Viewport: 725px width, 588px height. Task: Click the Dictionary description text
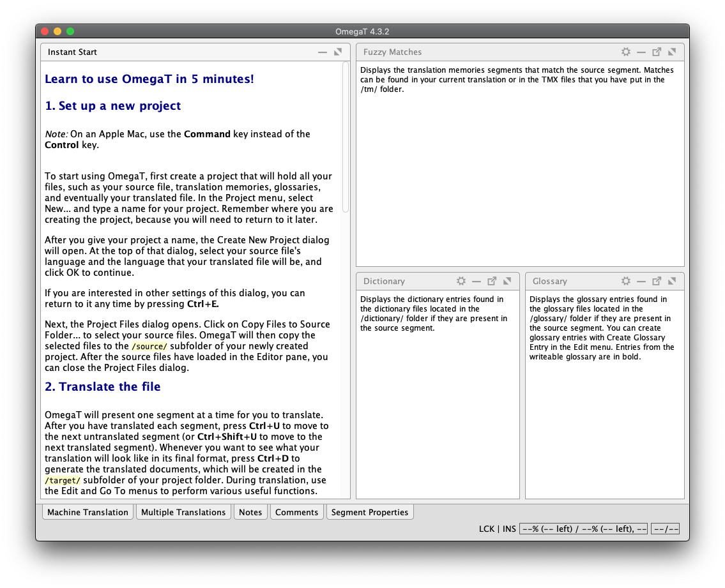click(x=434, y=313)
